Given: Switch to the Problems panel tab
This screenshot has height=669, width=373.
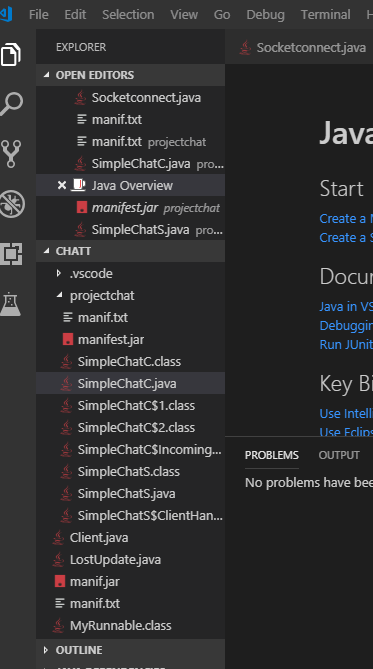Looking at the screenshot, I should click(x=272, y=455).
